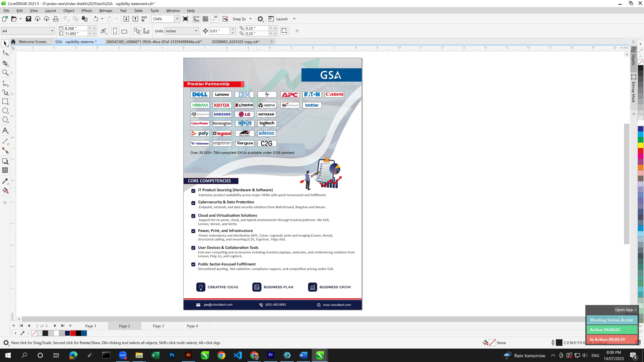
Task: Select the Rectangle tool
Action: pyautogui.click(x=5, y=101)
